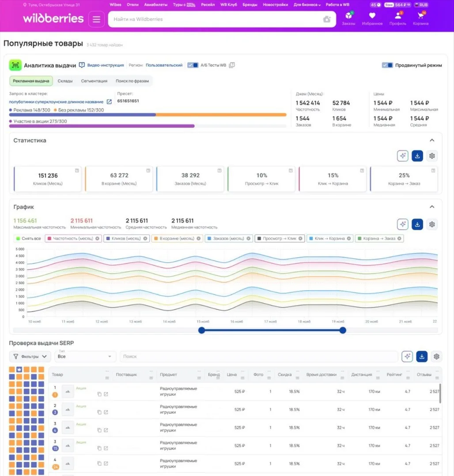Click the left handle of chart range slider
This screenshot has height=476, width=454.
tap(201, 330)
